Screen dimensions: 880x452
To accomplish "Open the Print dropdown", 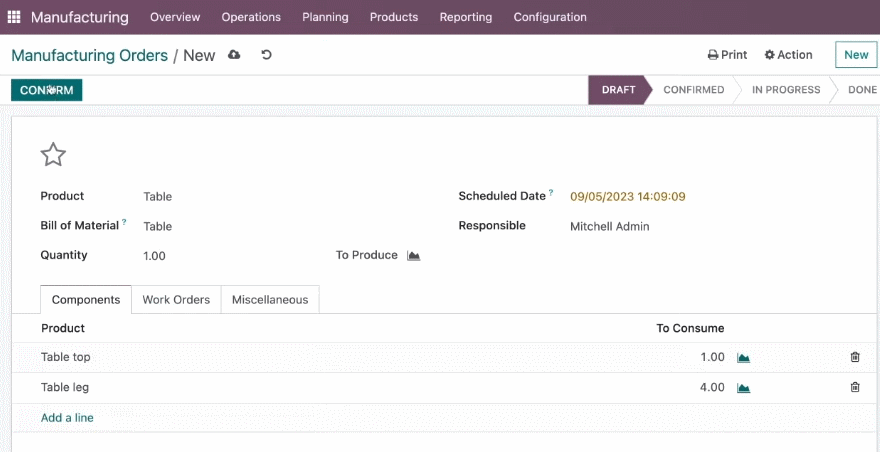I will pyautogui.click(x=727, y=55).
